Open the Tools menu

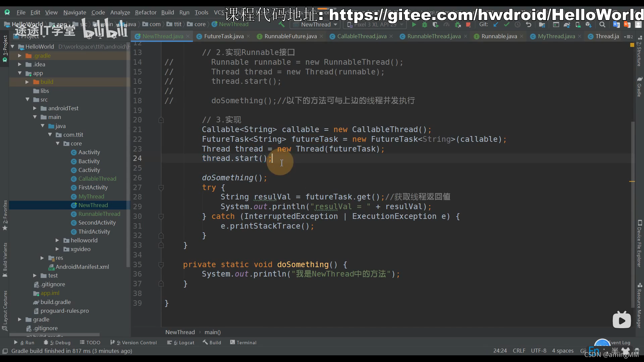[201, 12]
